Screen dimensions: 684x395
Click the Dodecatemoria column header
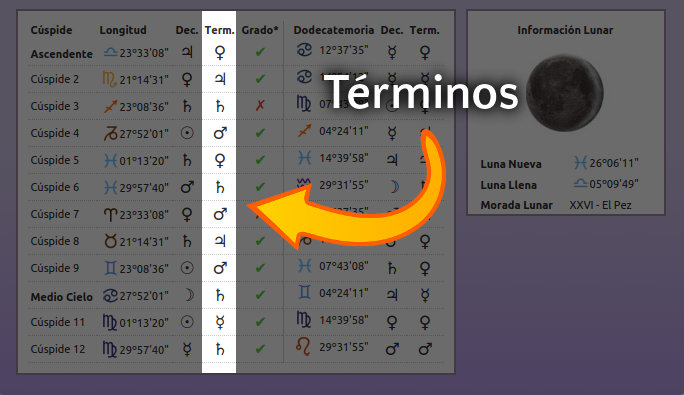pyautogui.click(x=333, y=30)
